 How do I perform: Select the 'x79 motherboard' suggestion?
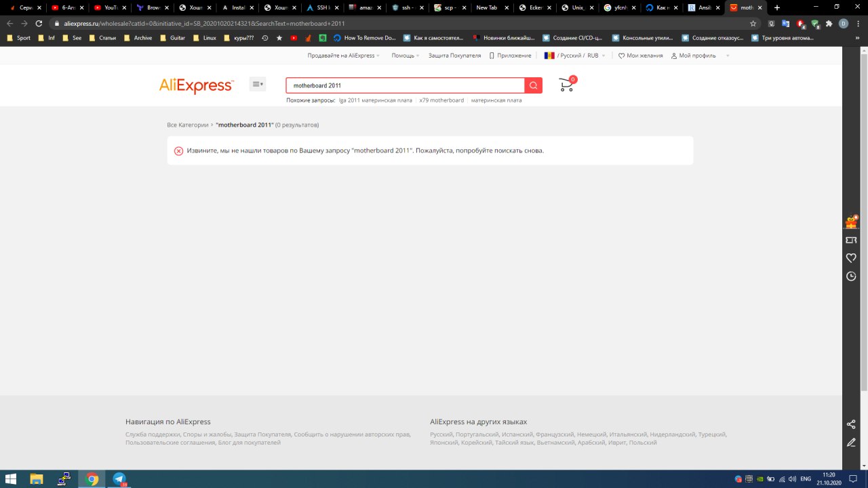tap(441, 100)
